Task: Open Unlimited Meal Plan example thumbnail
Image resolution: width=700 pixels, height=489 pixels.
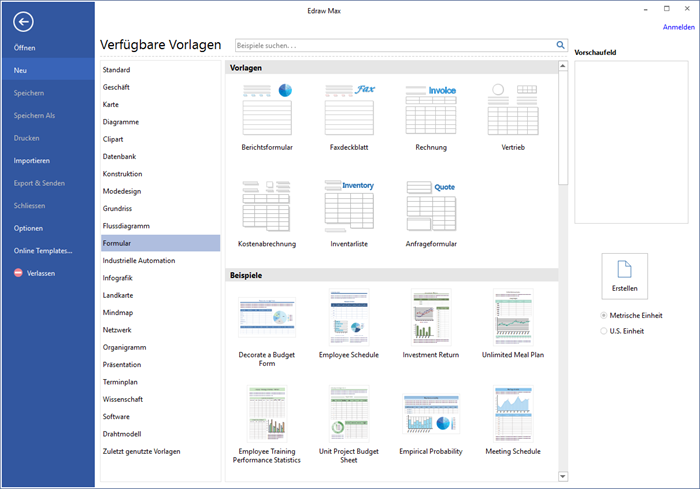Action: coord(513,317)
